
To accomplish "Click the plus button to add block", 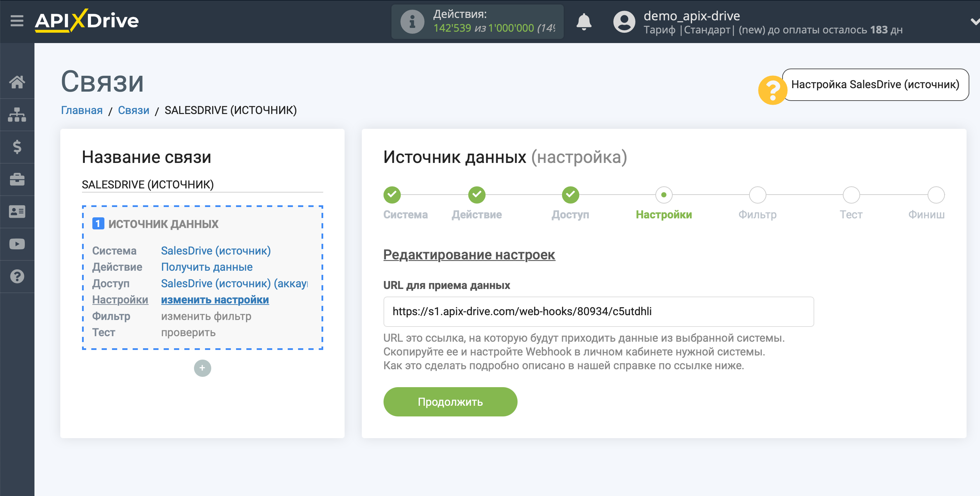I will [203, 368].
